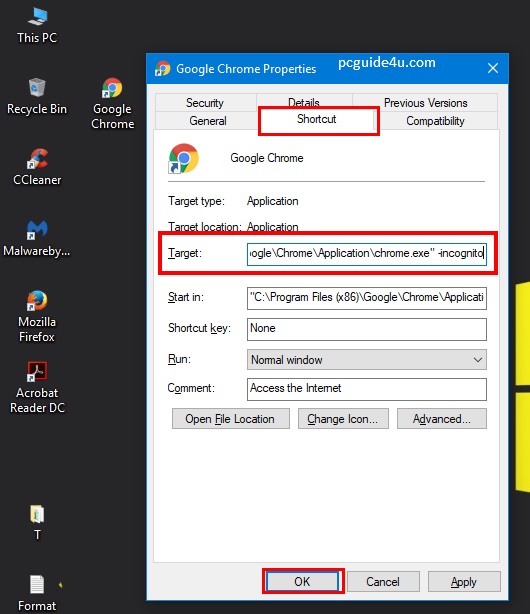Select the This PC desktop icon
Image resolution: width=530 pixels, height=614 pixels.
(x=37, y=25)
